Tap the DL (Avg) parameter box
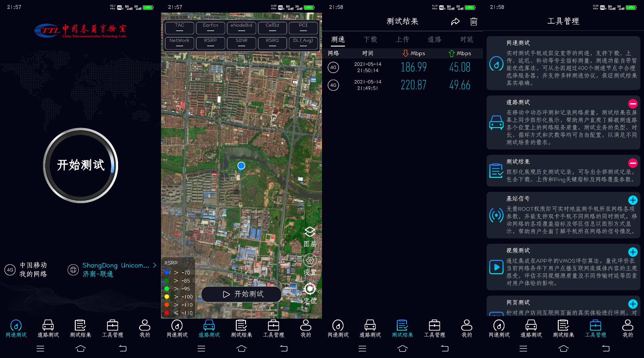 pos(304,43)
